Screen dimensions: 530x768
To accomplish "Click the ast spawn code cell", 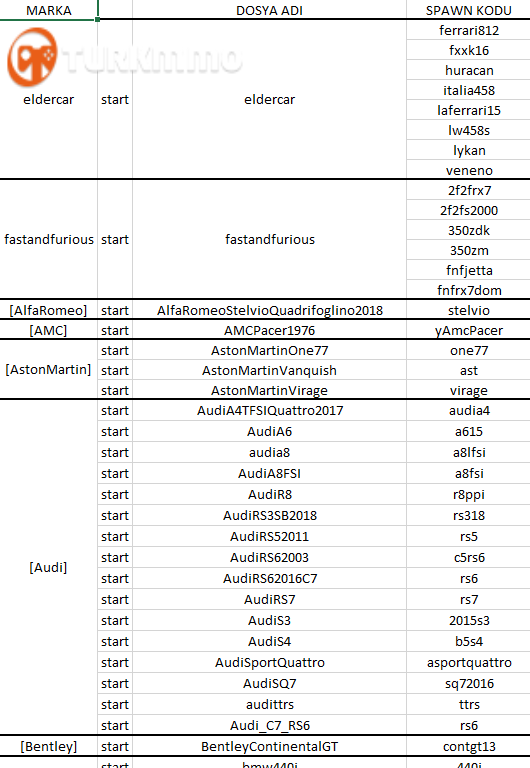I will tap(468, 370).
